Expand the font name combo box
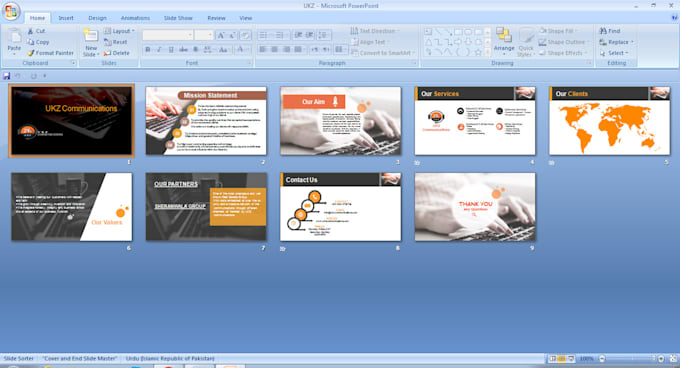This screenshot has width=680, height=368. coord(190,35)
